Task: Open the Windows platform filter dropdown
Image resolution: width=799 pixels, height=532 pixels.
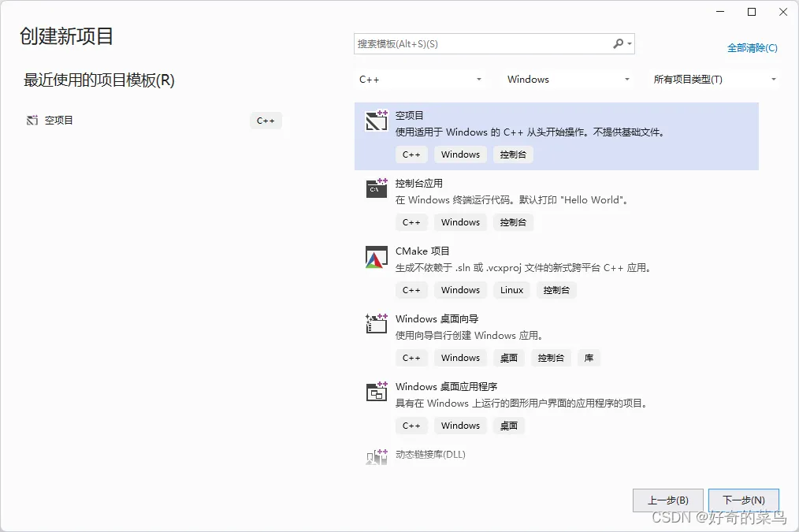Action: 567,80
